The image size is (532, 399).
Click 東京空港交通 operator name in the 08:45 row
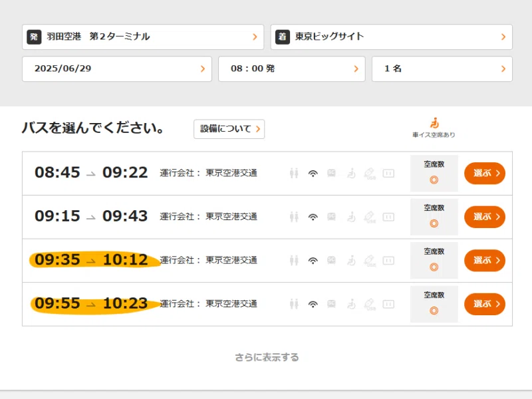231,173
